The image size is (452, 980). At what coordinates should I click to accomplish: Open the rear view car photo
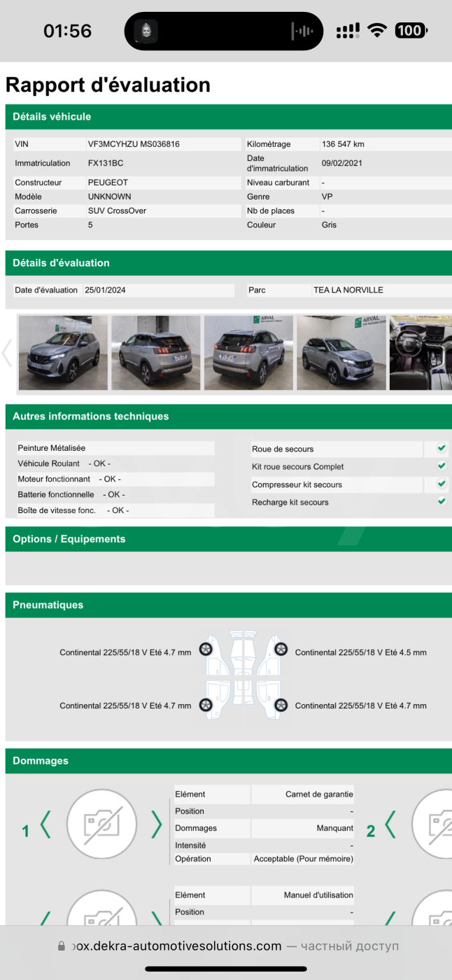tap(248, 353)
